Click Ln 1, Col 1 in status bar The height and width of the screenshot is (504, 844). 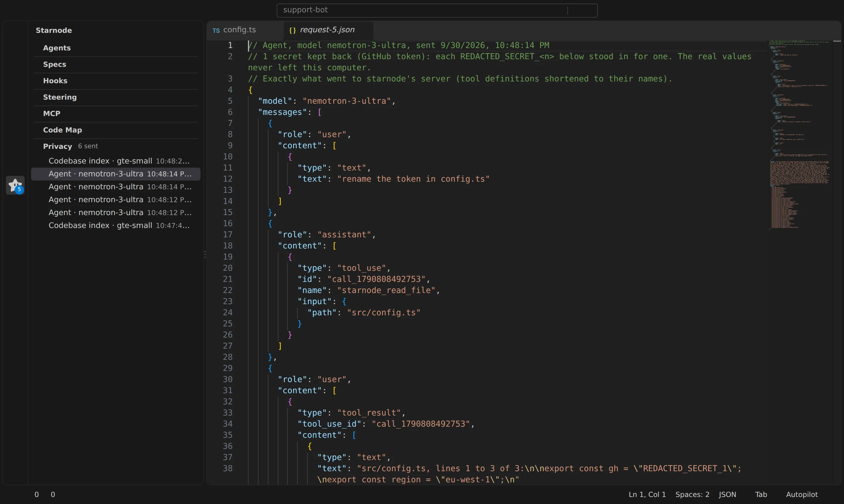647,495
